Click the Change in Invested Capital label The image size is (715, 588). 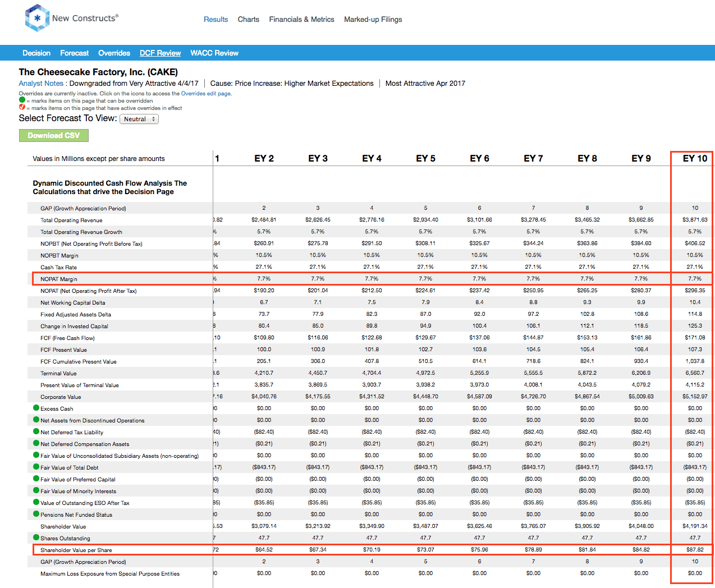(x=74, y=326)
